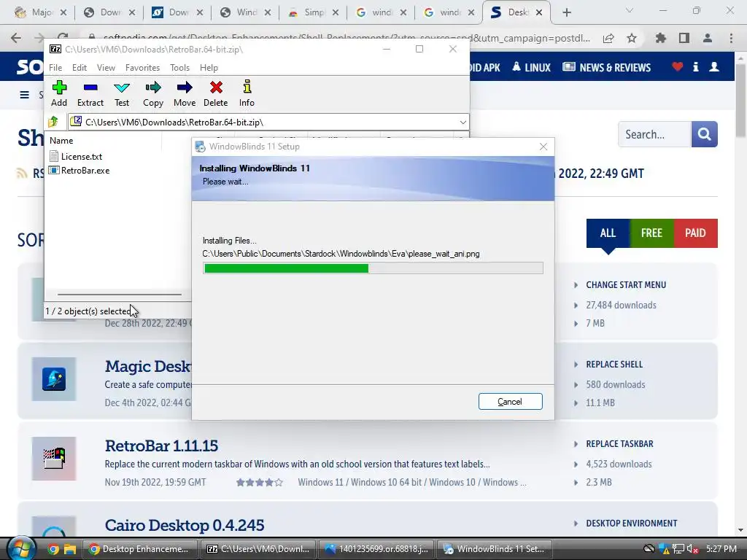Click the Softpedia search magnifier button

704,134
